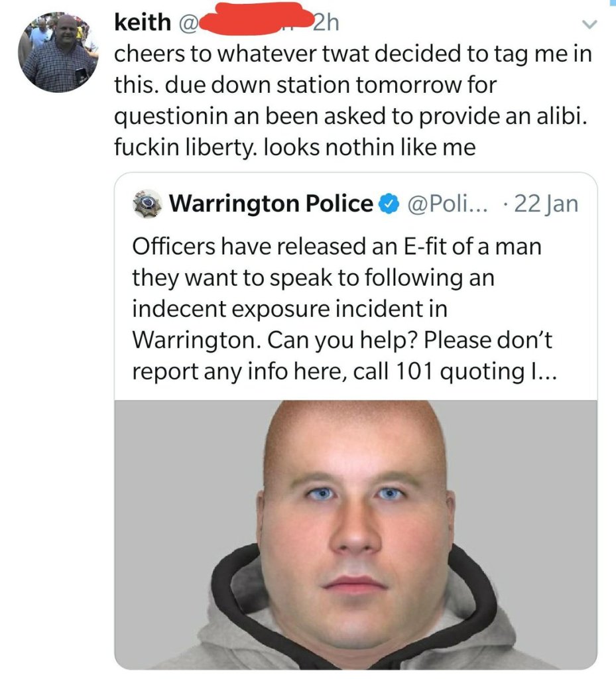Open keith's profile picture

[58, 52]
